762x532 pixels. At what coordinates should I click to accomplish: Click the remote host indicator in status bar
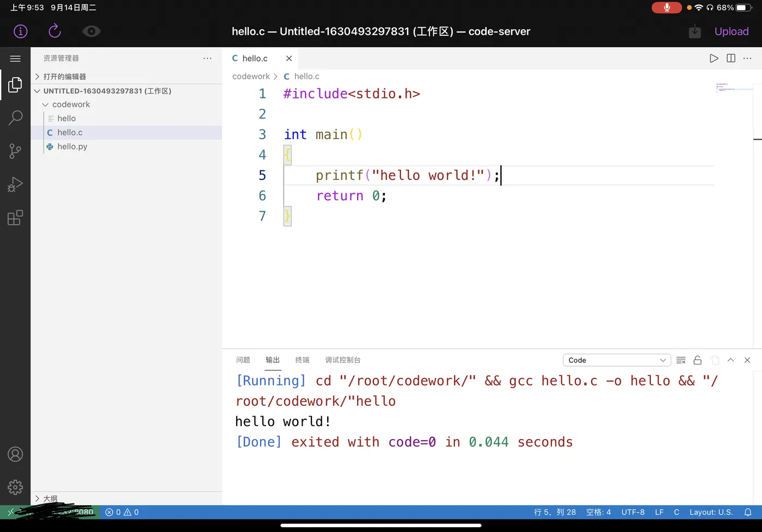(50, 512)
